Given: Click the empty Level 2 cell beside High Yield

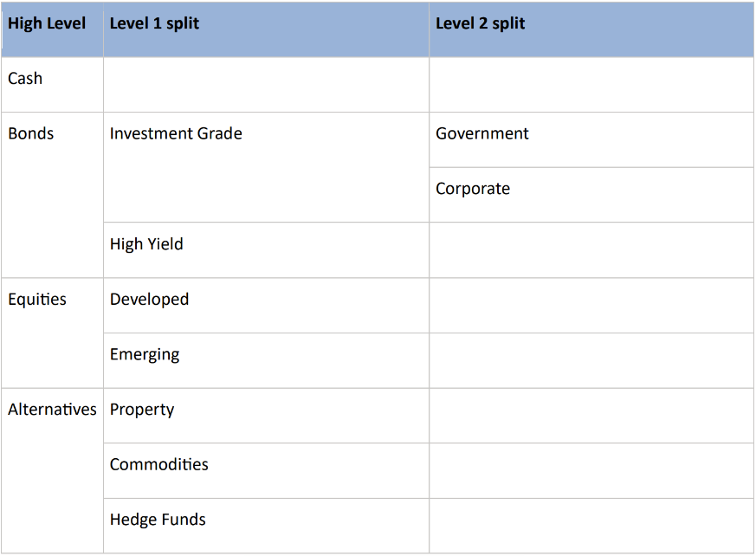Looking at the screenshot, I should [591, 249].
